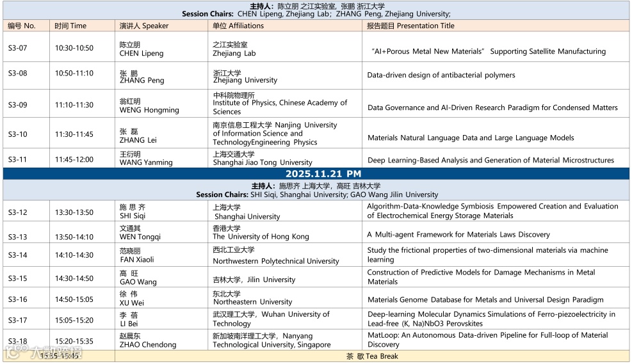This screenshot has height=364, width=632.
Task: Select speaker GAO Wang in row S3-15
Action: tap(138, 278)
